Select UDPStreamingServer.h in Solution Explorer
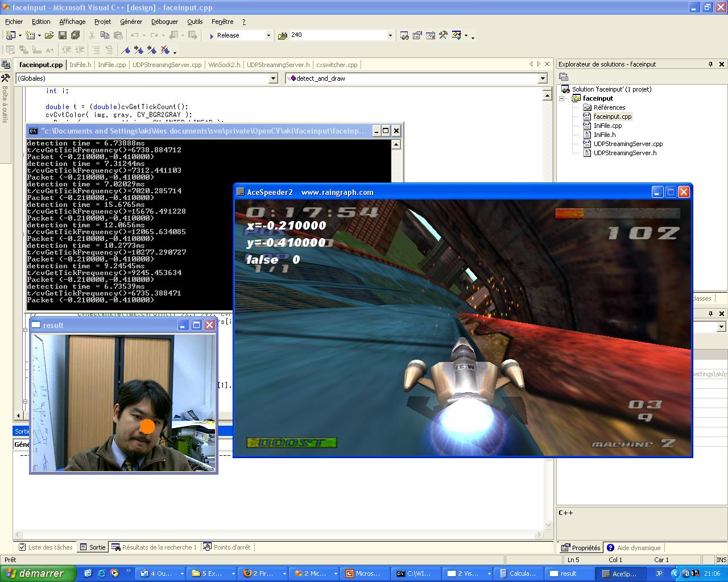 click(624, 153)
